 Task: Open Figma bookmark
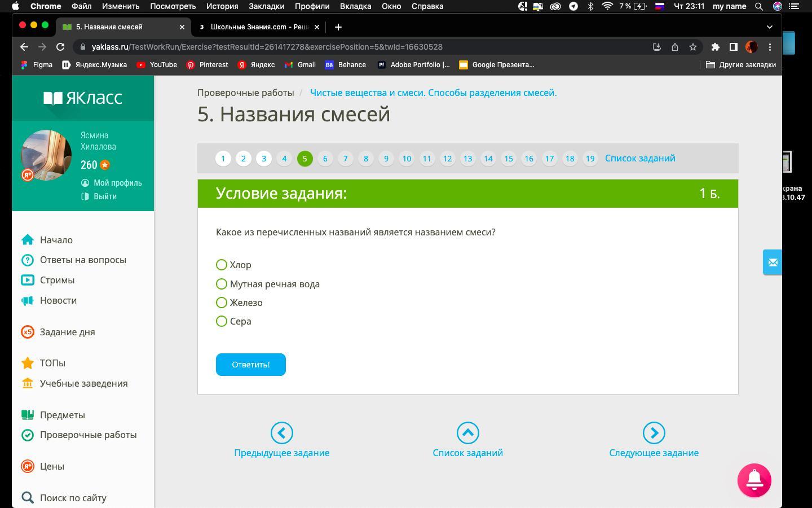click(x=37, y=65)
